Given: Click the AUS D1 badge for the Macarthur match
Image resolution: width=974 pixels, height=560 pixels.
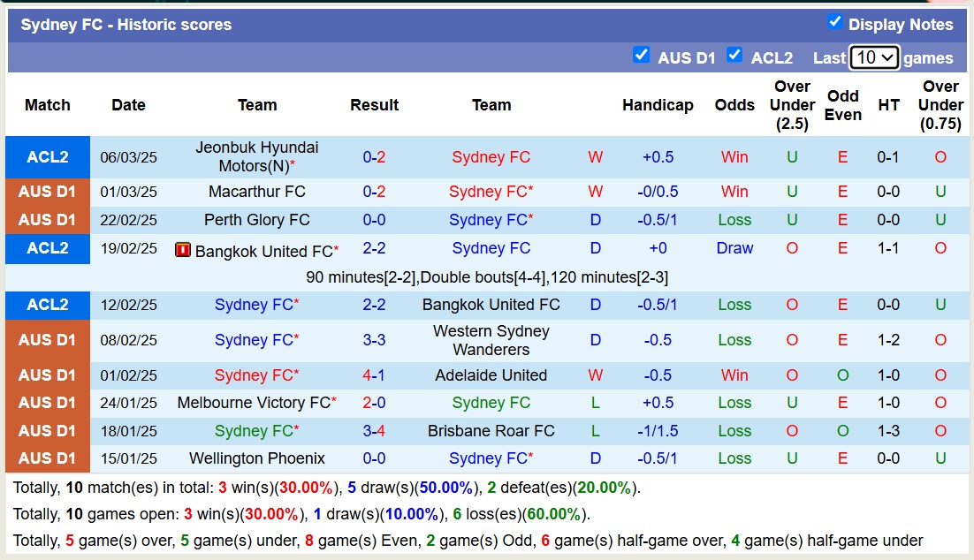Looking at the screenshot, I should tap(47, 192).
